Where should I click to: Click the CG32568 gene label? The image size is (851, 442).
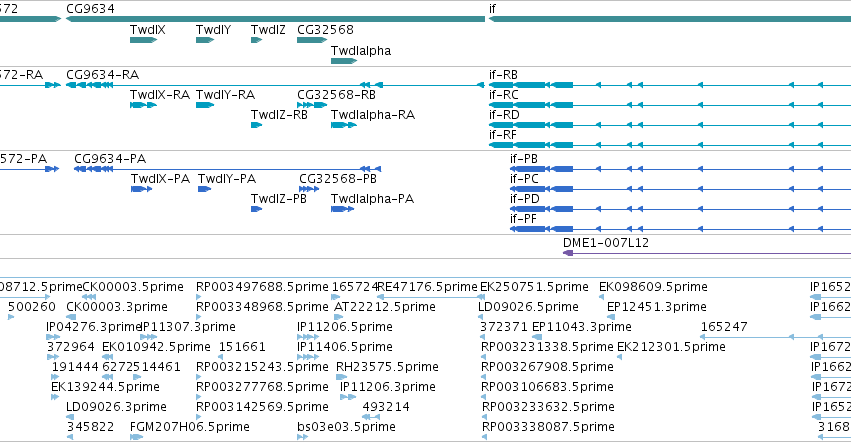tap(325, 30)
